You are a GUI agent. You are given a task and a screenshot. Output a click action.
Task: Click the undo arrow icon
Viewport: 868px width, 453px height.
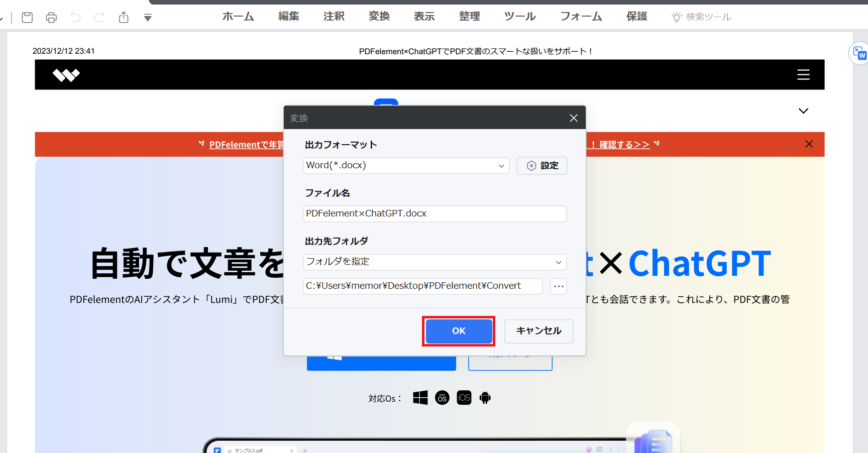tap(75, 18)
